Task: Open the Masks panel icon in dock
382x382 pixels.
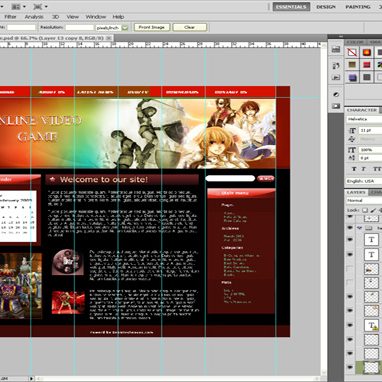Action: coord(336,106)
